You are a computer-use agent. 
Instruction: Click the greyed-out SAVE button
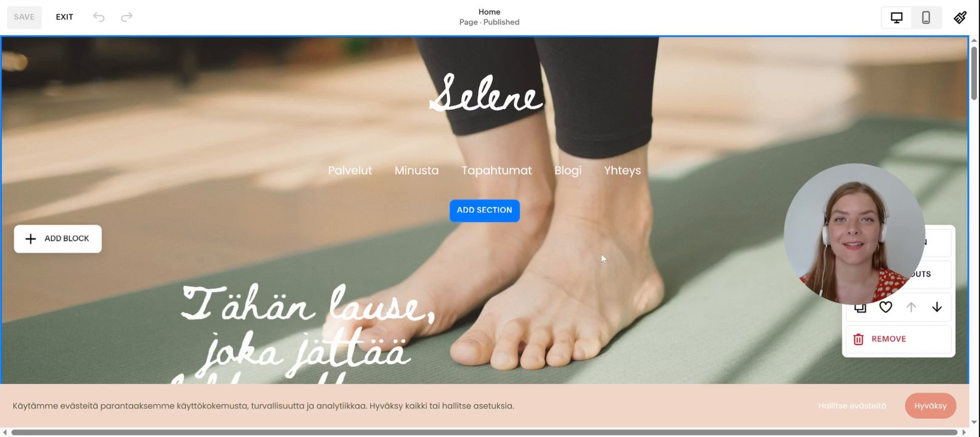pos(24,17)
